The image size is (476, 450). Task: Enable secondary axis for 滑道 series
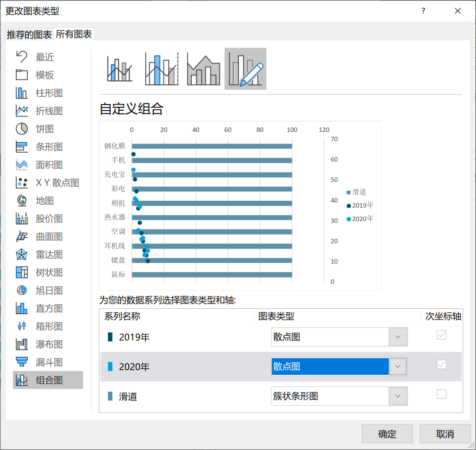tap(441, 394)
